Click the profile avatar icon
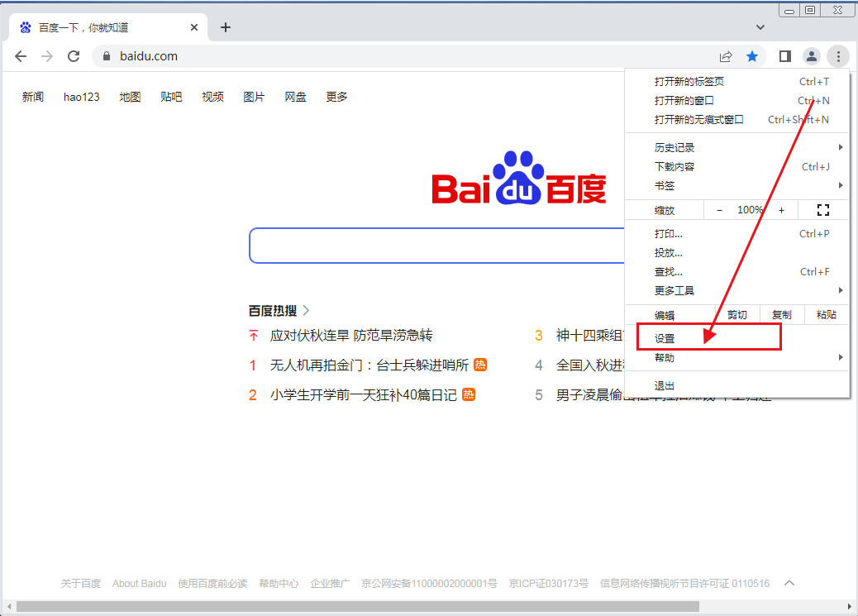Screen dimensions: 858x616 (x=811, y=56)
